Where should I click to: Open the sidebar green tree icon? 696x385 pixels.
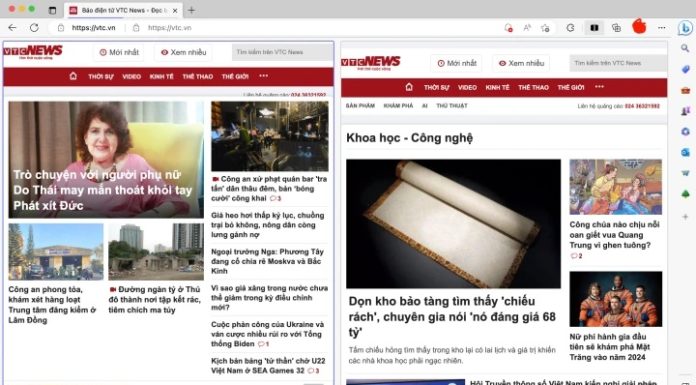click(x=685, y=194)
